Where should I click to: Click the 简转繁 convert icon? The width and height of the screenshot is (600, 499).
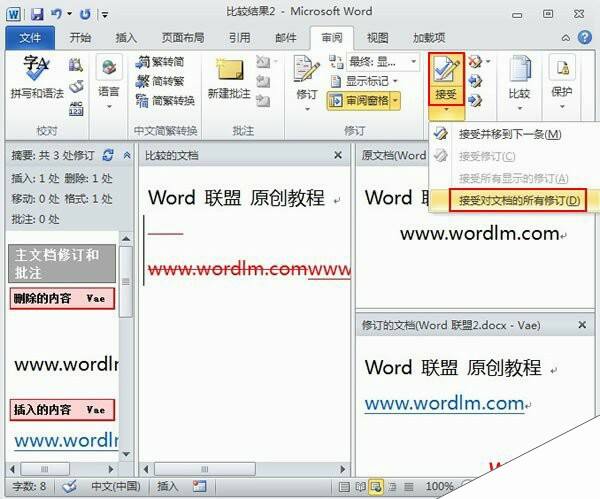(x=161, y=81)
